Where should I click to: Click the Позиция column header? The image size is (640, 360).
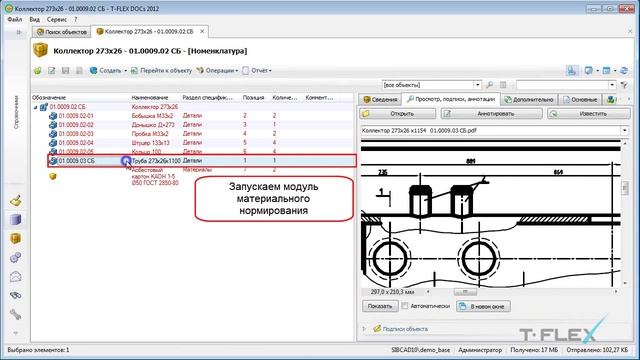pos(253,98)
